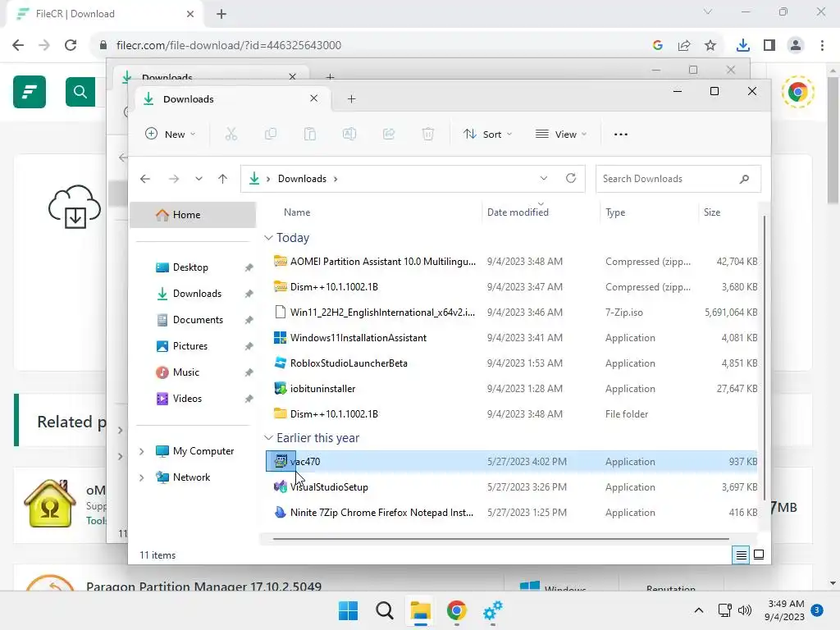Open the New dropdown menu
The height and width of the screenshot is (630, 840).
[x=171, y=134]
